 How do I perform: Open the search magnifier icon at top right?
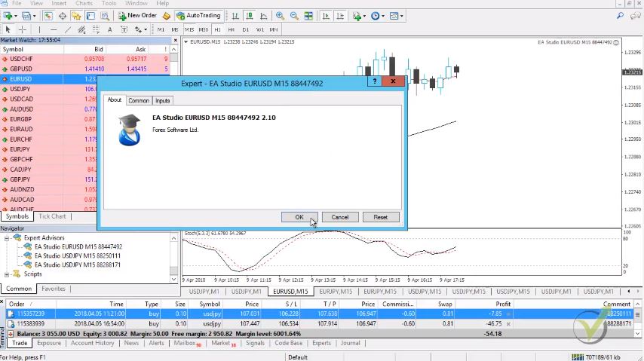[x=620, y=16]
